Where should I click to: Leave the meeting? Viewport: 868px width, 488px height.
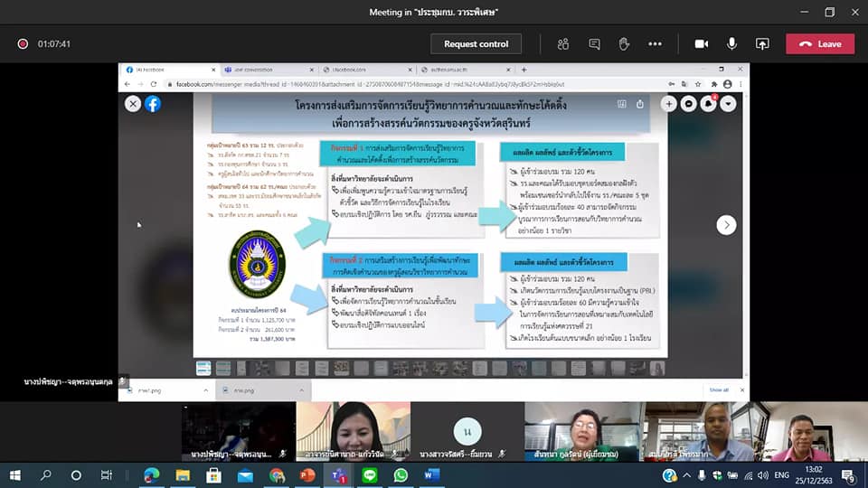[x=820, y=43]
